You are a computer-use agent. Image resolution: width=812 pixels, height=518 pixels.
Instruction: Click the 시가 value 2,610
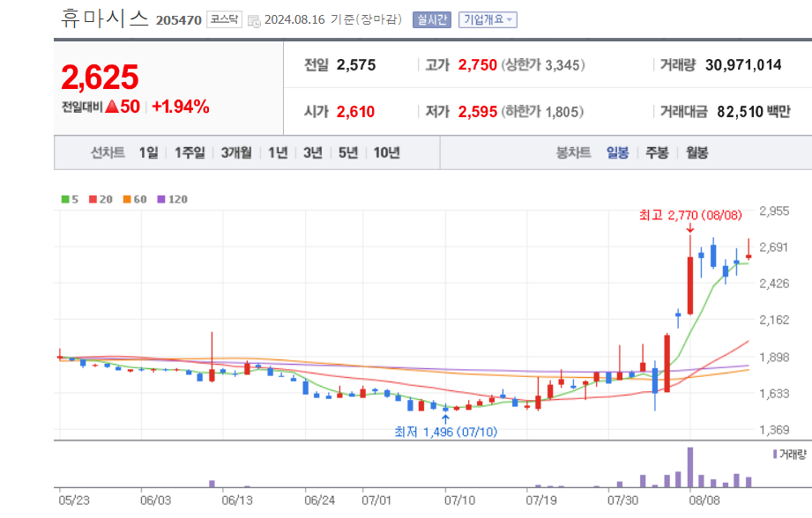coord(355,112)
